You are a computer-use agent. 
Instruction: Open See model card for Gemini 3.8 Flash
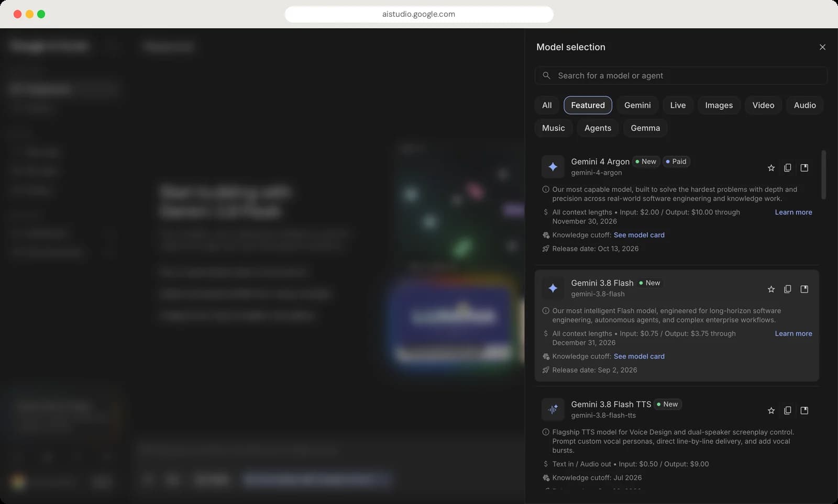(639, 356)
